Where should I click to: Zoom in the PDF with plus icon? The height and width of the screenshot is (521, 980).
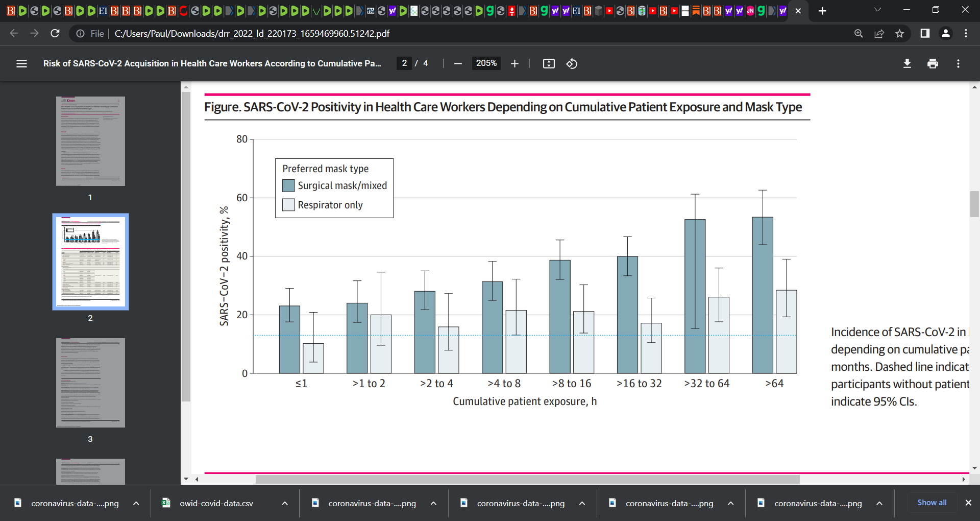pos(514,64)
